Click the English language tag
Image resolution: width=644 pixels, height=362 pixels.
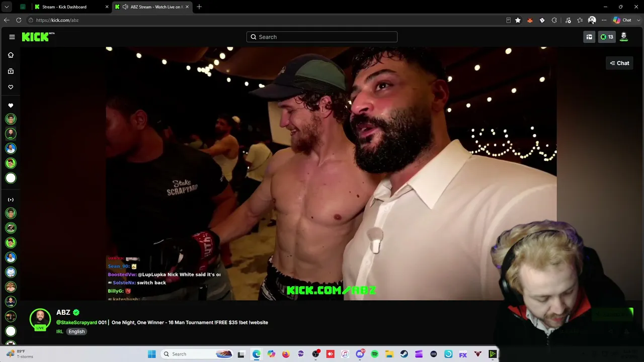pyautogui.click(x=76, y=331)
